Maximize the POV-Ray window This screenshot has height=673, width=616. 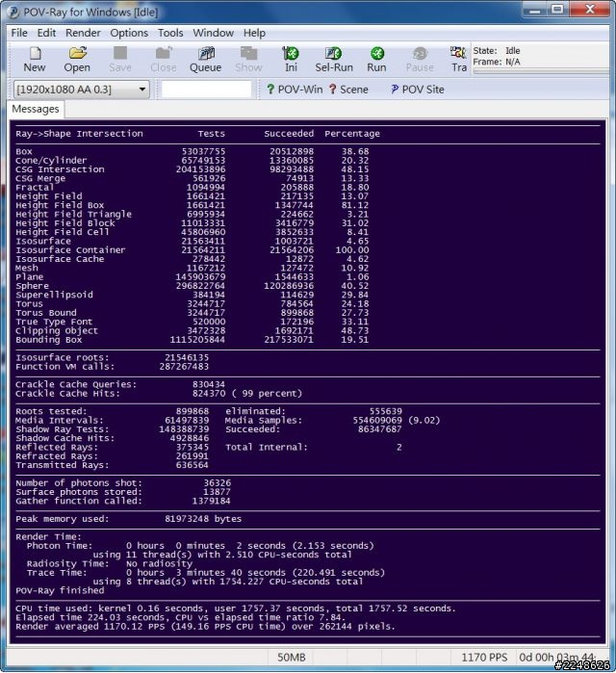pos(557,10)
